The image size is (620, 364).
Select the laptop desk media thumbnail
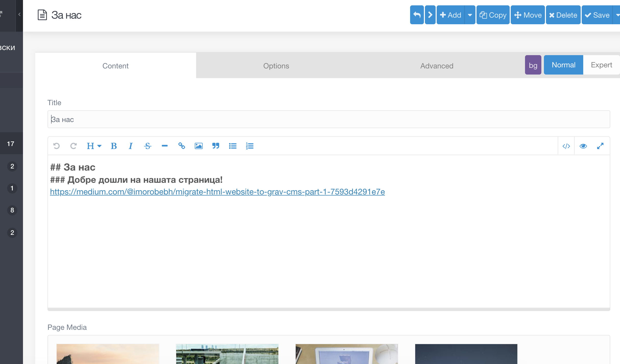[347, 354]
